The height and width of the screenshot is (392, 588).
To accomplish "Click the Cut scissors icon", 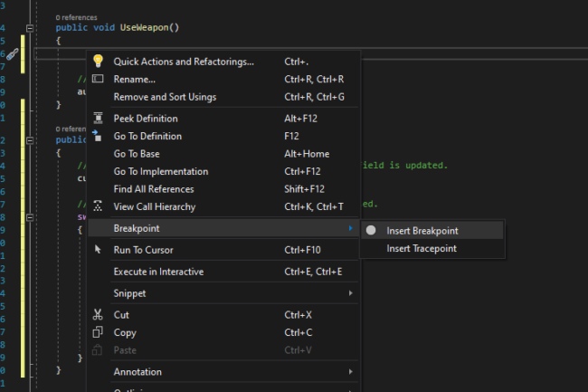I will point(98,314).
